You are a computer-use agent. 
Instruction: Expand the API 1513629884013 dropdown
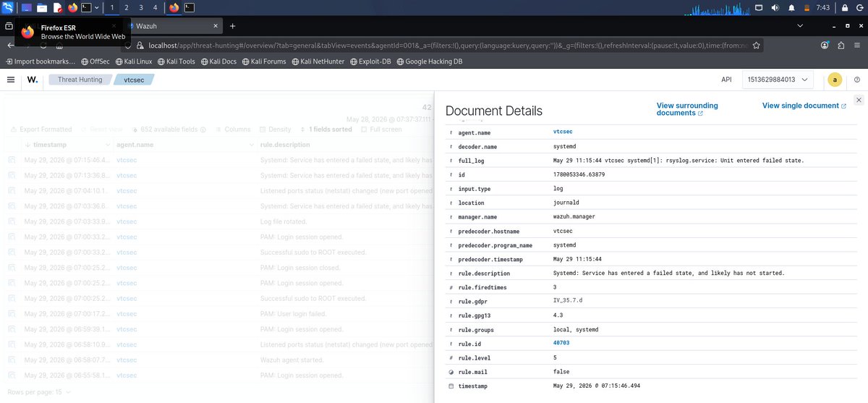pyautogui.click(x=778, y=80)
